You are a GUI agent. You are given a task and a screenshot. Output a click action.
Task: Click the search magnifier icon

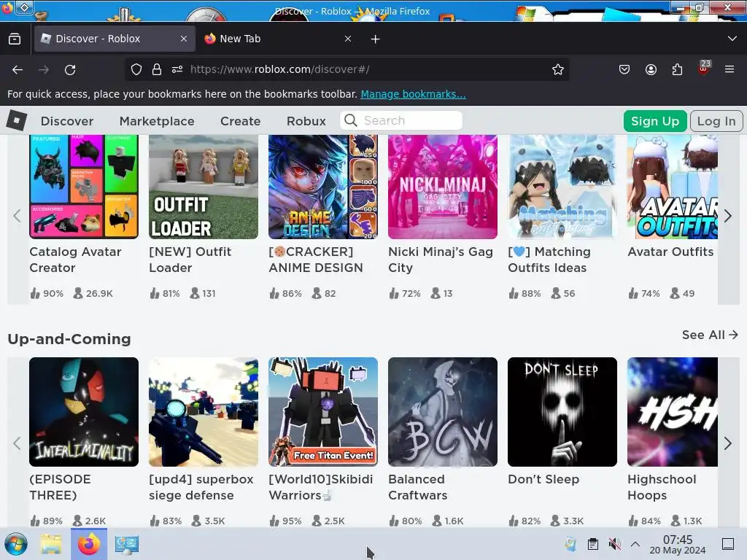click(351, 120)
